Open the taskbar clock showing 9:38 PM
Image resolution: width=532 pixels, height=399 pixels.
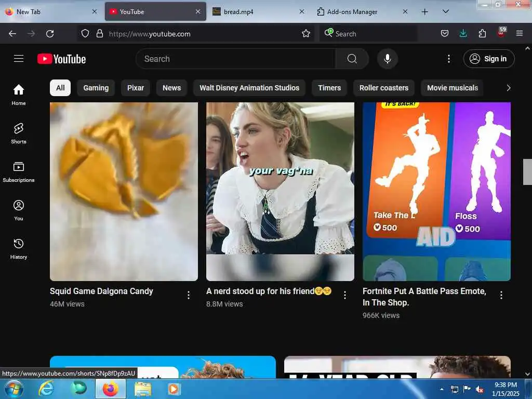(506, 389)
